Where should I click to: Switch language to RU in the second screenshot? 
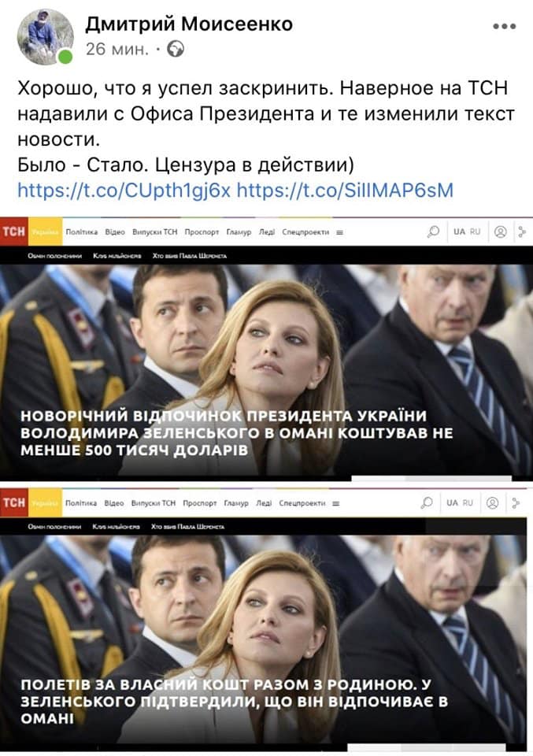[468, 503]
